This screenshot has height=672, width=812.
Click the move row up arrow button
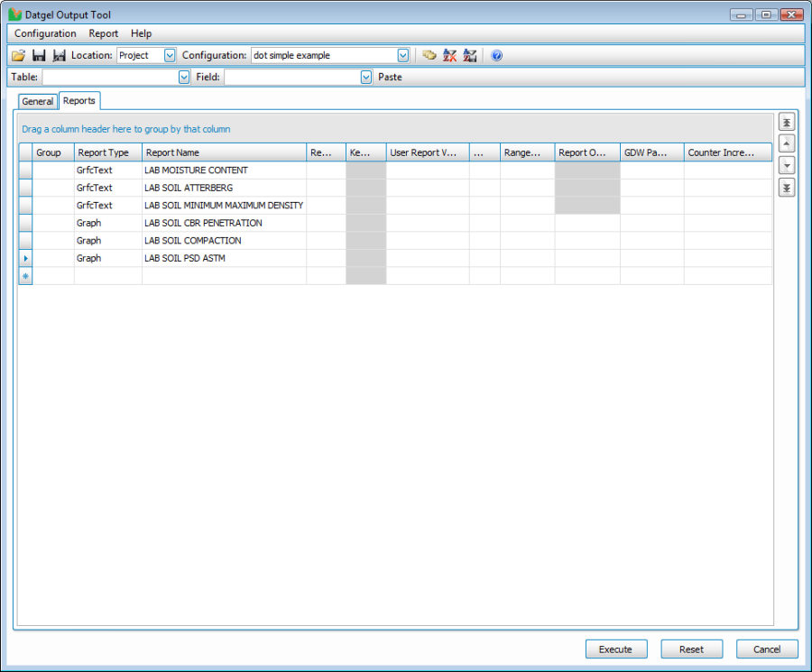coord(787,143)
